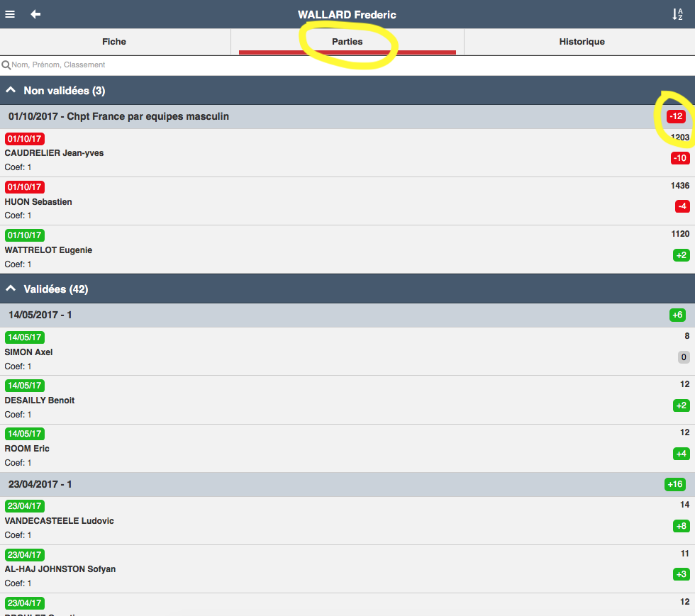Image resolution: width=695 pixels, height=616 pixels.
Task: Open the match against HUON Sebastien
Action: [x=347, y=201]
